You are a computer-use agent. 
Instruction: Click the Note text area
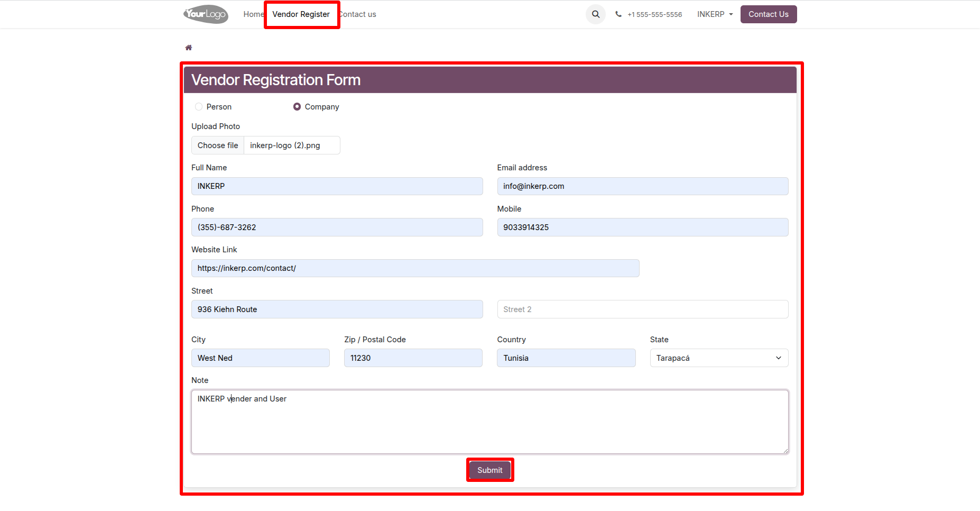[x=490, y=422]
